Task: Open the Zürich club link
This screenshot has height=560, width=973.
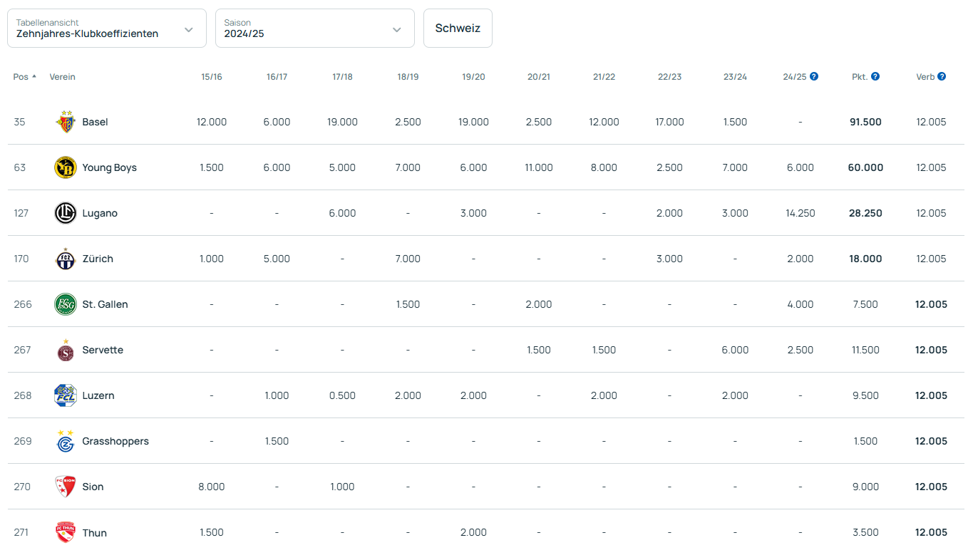Action: pos(98,259)
